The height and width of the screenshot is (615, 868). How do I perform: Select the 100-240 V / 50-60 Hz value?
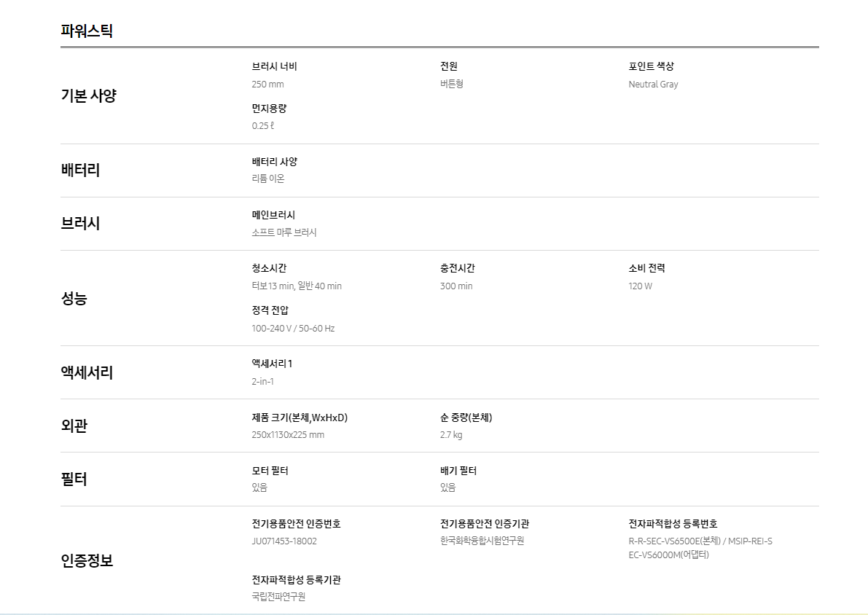pyautogui.click(x=294, y=328)
